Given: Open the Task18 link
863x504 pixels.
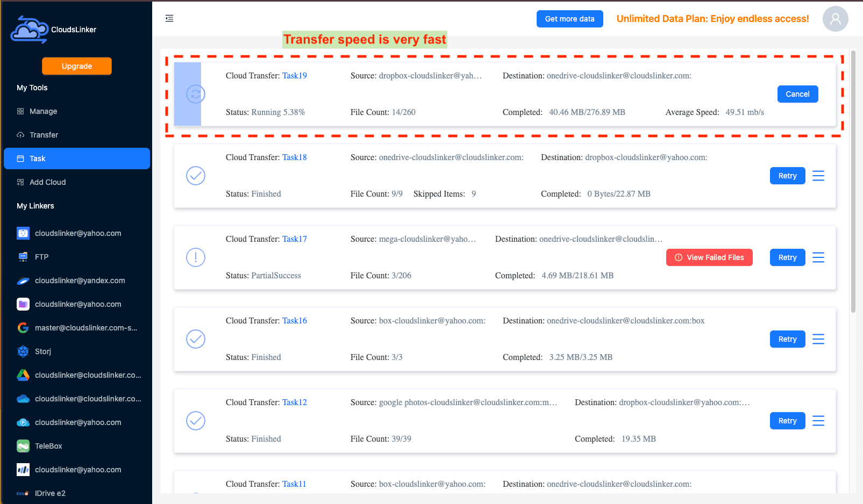Looking at the screenshot, I should coord(295,157).
